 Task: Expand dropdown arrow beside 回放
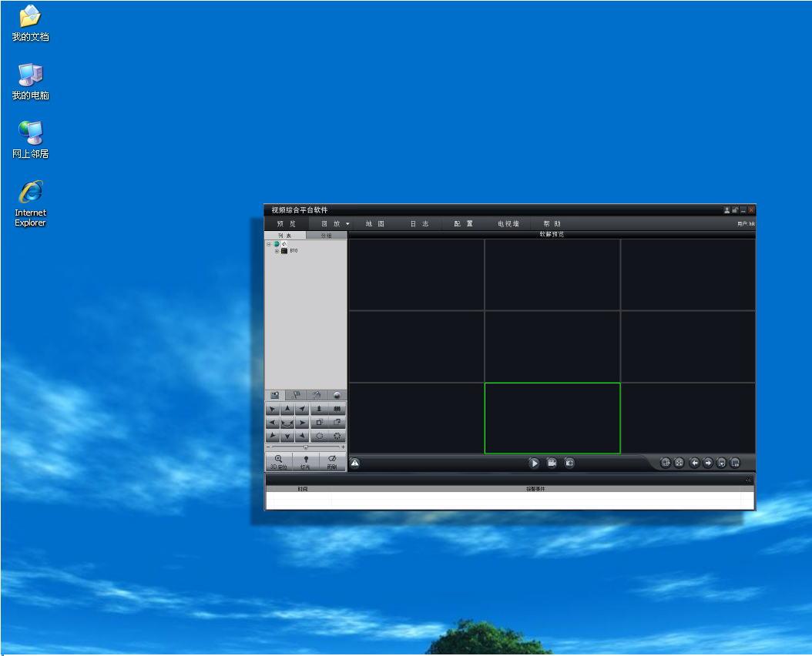pos(347,224)
